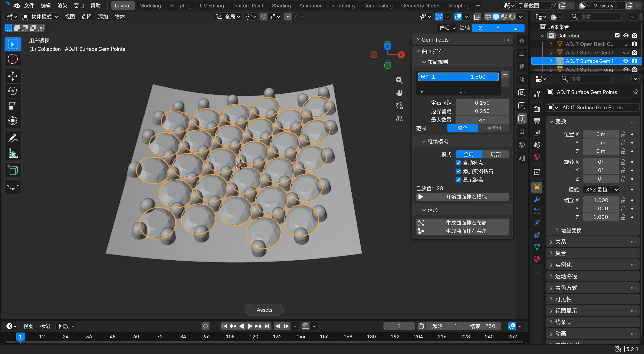
Task: Click 生成曲面排石共爪 button
Action: (x=462, y=231)
